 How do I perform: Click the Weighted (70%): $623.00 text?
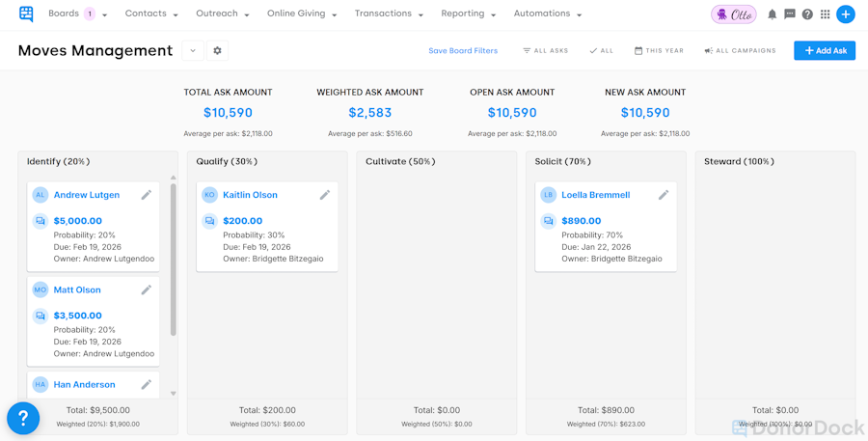pos(607,425)
